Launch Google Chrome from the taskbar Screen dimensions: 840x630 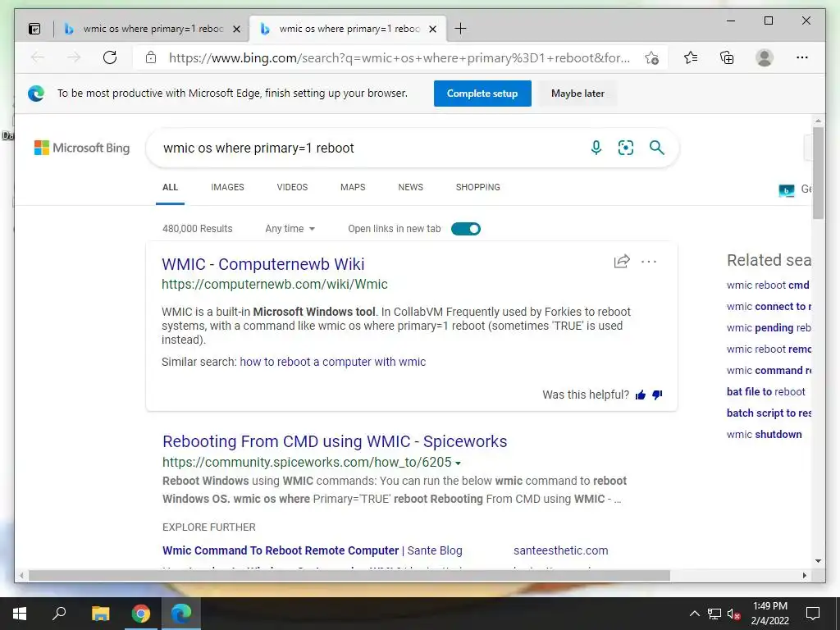(141, 614)
